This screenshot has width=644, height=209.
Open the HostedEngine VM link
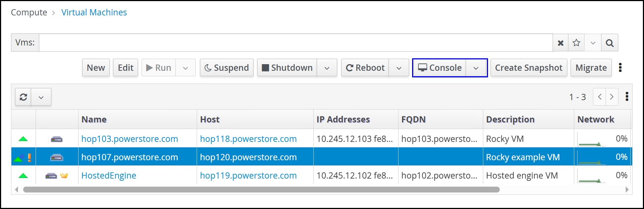pos(109,176)
